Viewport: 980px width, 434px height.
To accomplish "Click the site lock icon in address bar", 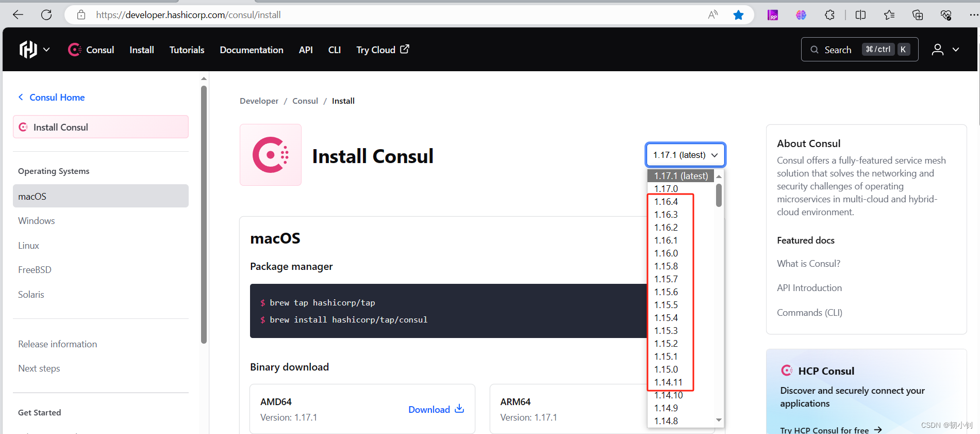I will [x=81, y=15].
